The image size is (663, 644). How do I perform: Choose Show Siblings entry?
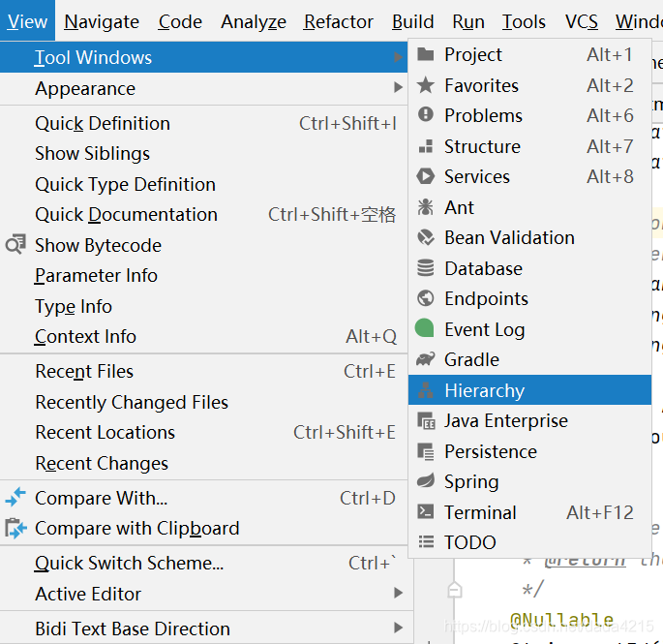tap(203, 153)
